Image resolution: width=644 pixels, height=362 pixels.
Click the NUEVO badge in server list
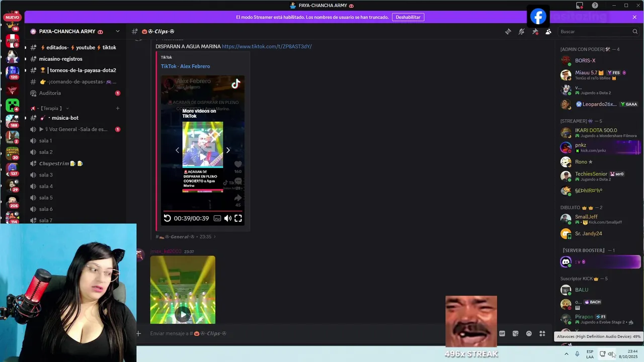(x=12, y=17)
